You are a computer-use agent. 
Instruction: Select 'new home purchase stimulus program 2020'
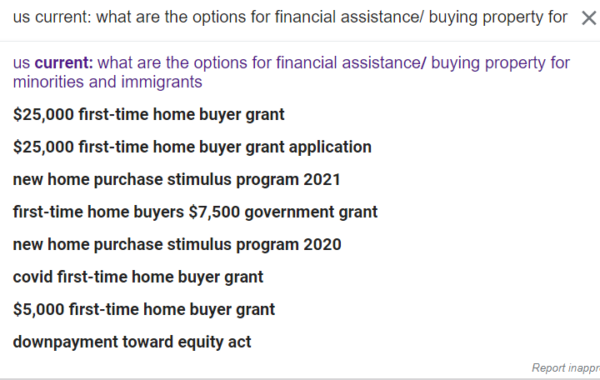click(x=177, y=245)
